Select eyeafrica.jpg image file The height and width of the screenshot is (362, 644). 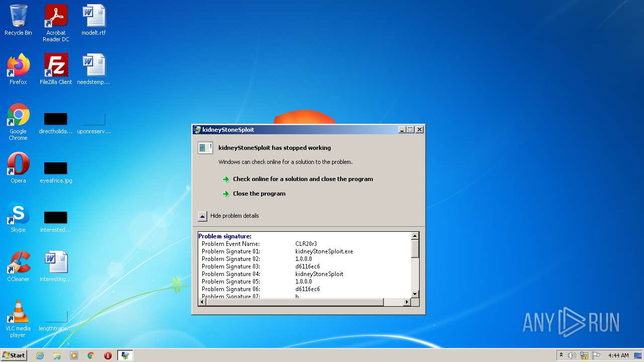point(56,172)
